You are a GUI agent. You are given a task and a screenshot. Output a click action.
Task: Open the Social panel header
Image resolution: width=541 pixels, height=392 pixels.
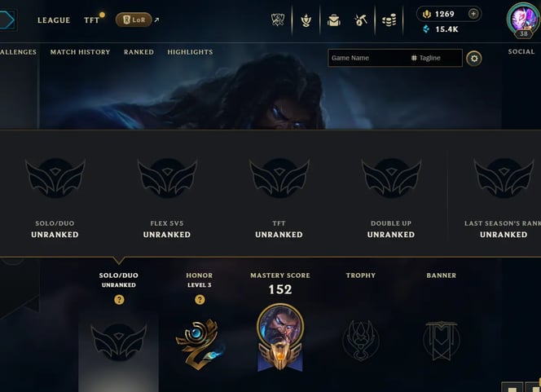click(x=521, y=52)
